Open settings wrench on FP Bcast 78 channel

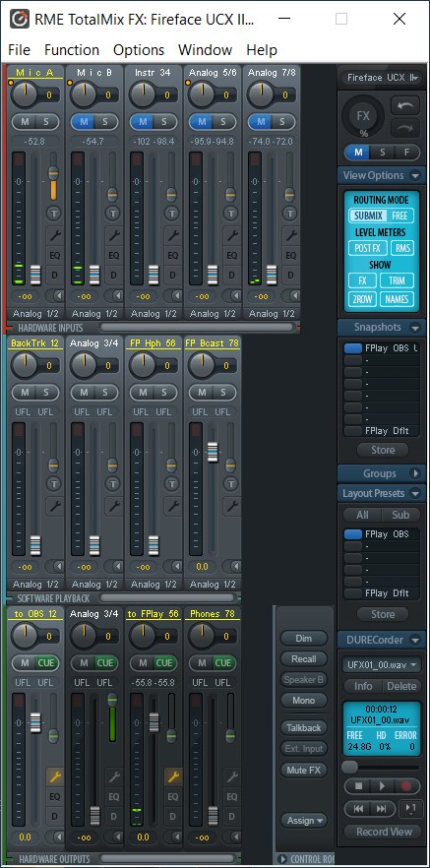[x=232, y=506]
